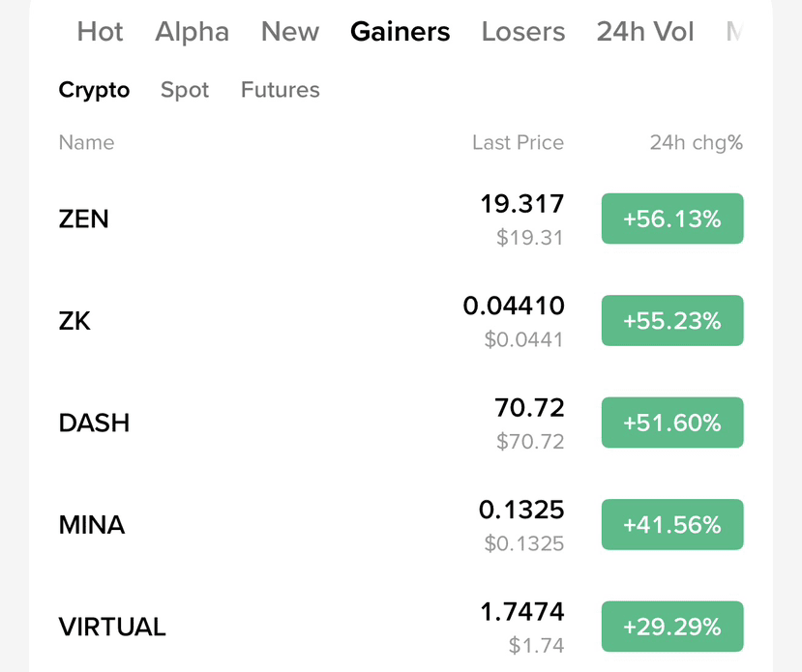Screen dimensions: 802x672
Task: Click the +29.29% change badge
Action: pyautogui.click(x=672, y=627)
